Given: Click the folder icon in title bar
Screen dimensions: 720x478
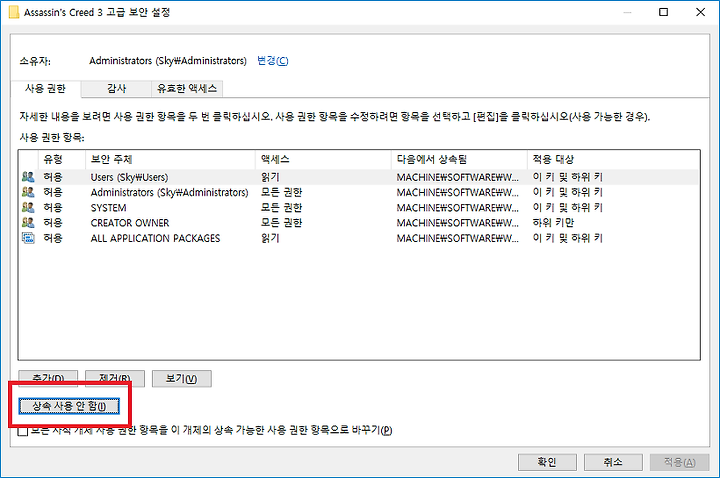Looking at the screenshot, I should tap(14, 12).
